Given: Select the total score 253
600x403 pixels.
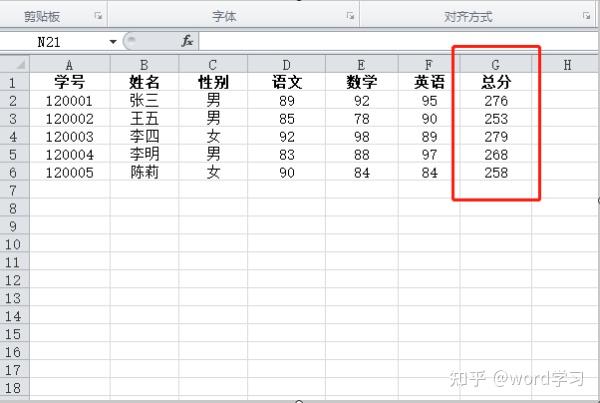Looking at the screenshot, I should (496, 118).
